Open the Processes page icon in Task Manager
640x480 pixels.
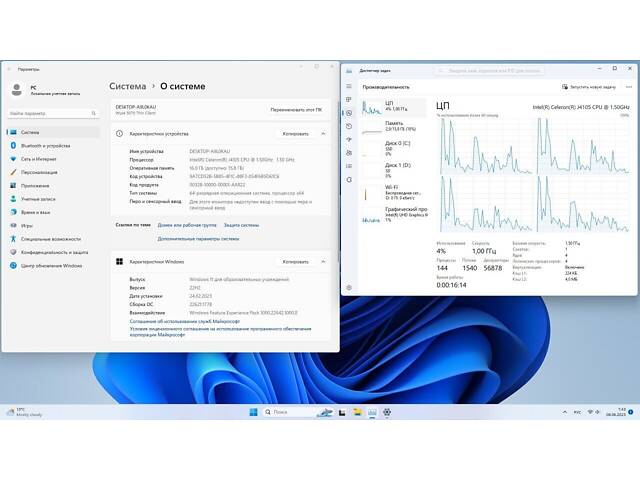349,100
